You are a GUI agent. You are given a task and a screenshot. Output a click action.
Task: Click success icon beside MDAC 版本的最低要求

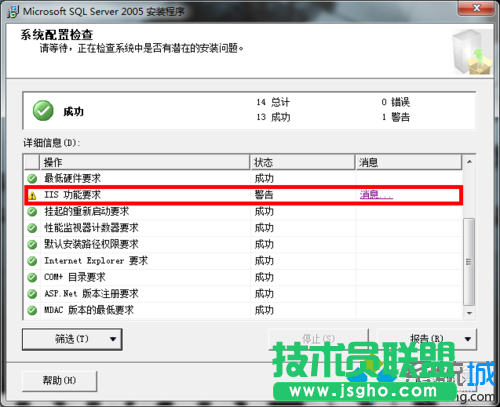32,311
